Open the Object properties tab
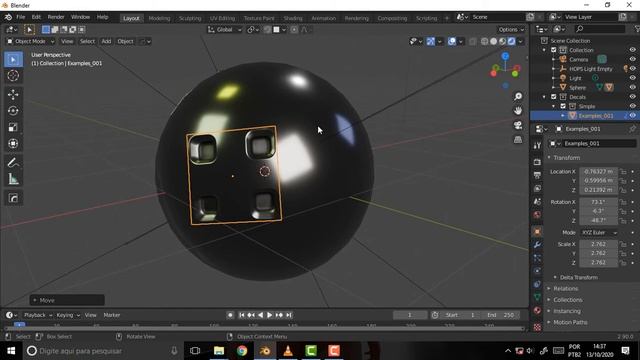640x360 pixels. tap(537, 231)
